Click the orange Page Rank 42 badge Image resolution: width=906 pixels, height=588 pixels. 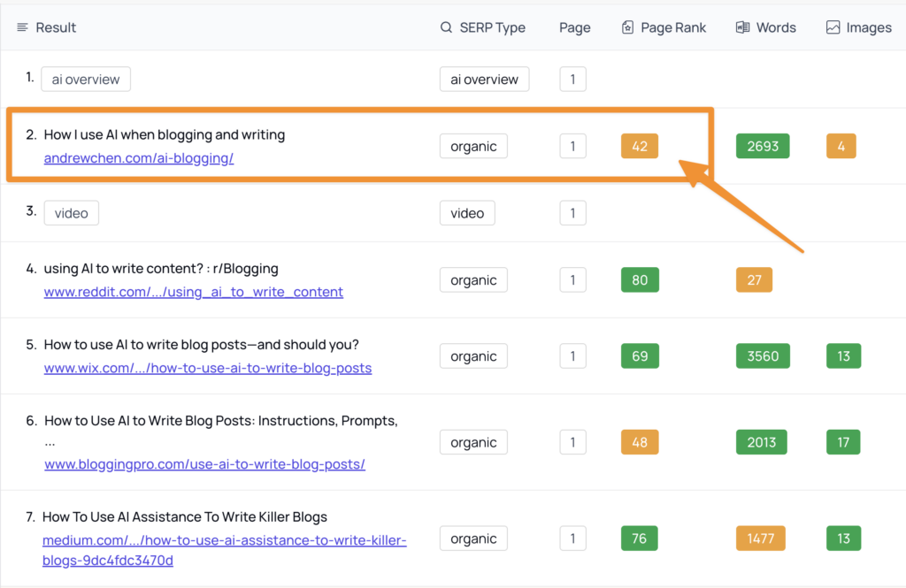pos(640,147)
